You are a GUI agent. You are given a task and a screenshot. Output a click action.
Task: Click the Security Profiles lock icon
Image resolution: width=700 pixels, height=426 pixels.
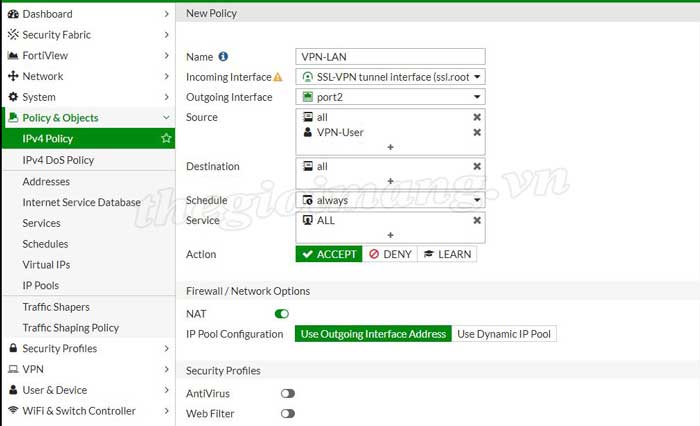(x=13, y=348)
